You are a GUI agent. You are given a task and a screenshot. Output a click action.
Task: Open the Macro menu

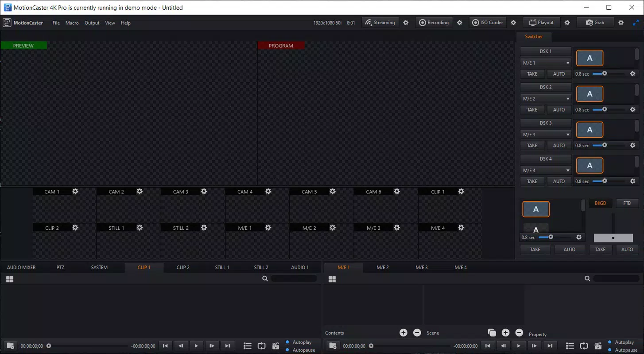pyautogui.click(x=72, y=23)
